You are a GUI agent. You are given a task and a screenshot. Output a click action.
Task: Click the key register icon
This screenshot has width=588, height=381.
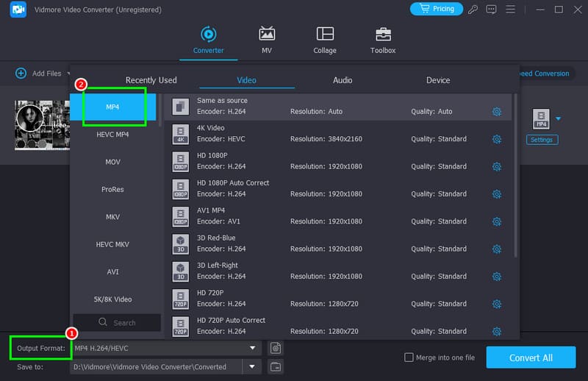(x=473, y=9)
